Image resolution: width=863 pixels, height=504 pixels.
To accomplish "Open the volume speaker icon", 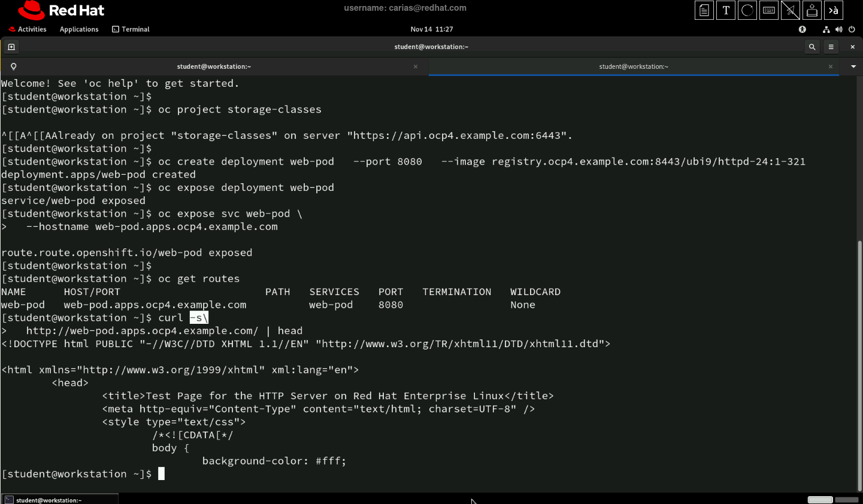I will tap(839, 29).
